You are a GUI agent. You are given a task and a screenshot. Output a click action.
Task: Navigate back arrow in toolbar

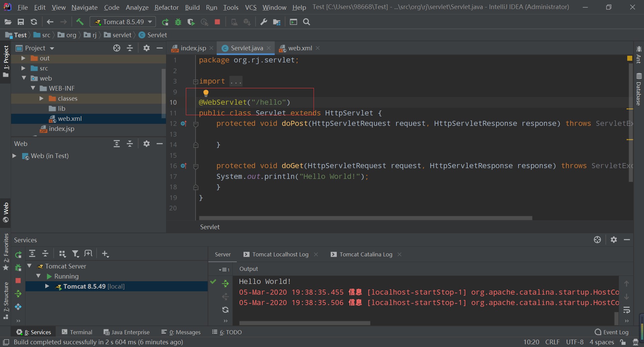click(50, 22)
